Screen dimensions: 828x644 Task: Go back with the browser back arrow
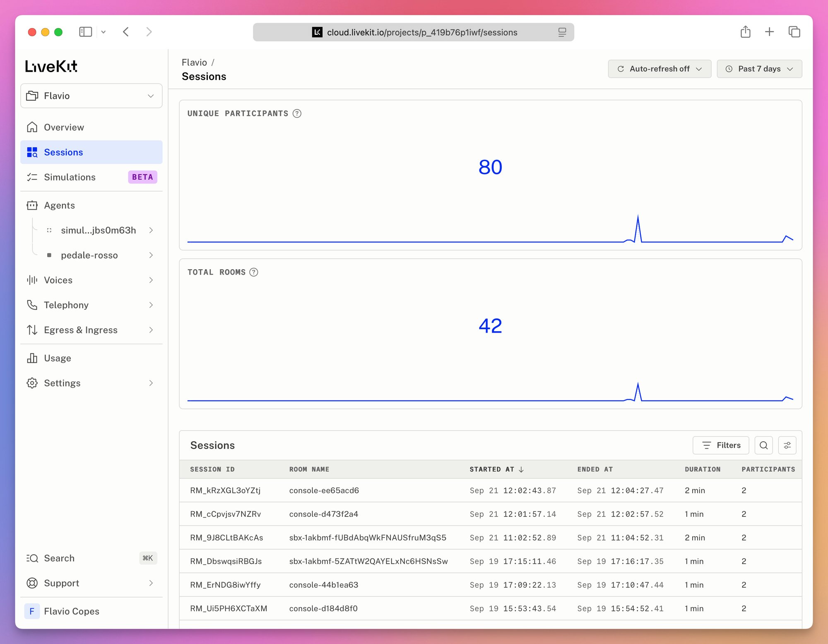[126, 32]
